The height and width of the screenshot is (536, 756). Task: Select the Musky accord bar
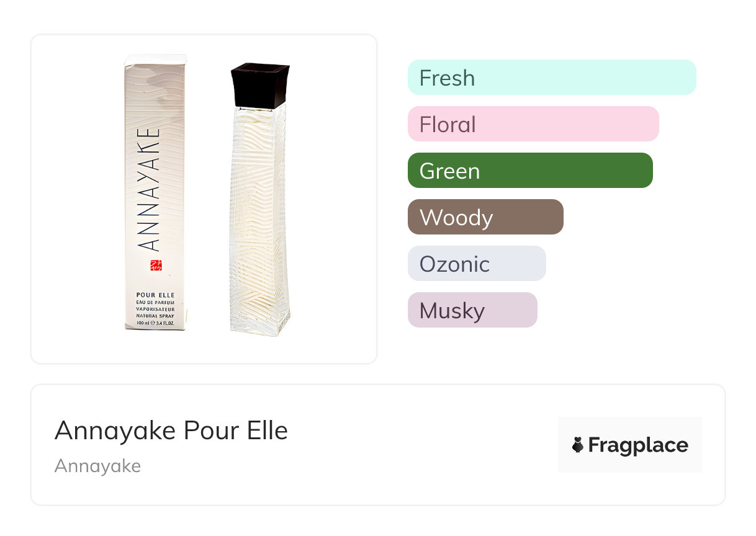[472, 310]
